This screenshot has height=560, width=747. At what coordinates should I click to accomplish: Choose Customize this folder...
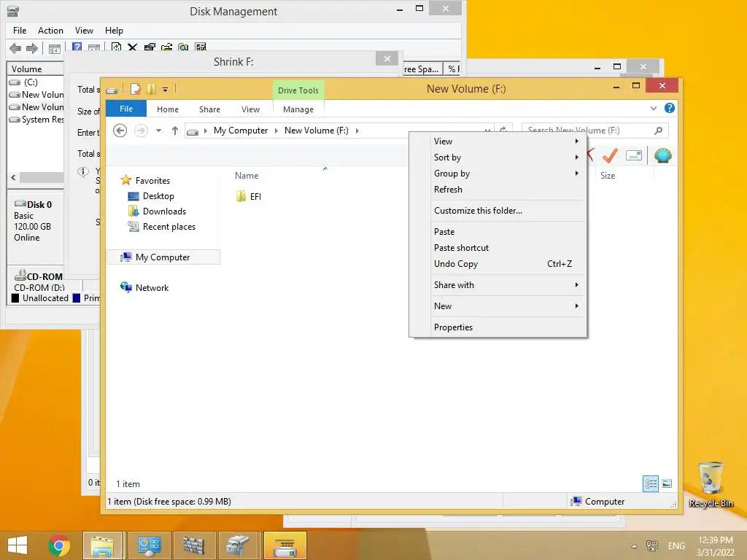[x=498, y=211]
